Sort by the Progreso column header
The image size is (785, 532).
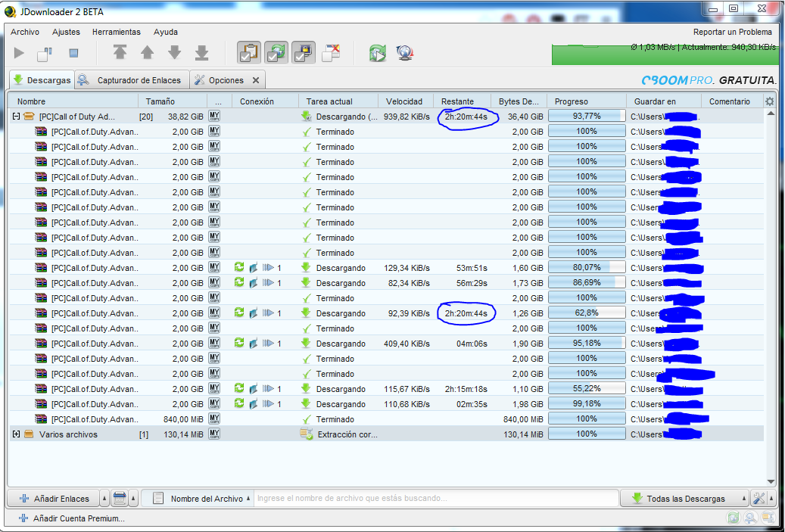click(586, 101)
